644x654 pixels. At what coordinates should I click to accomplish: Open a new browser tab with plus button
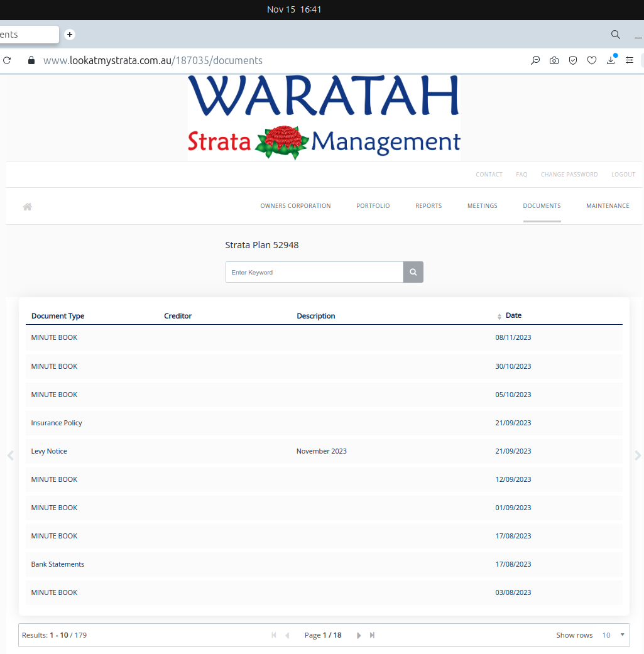(70, 35)
